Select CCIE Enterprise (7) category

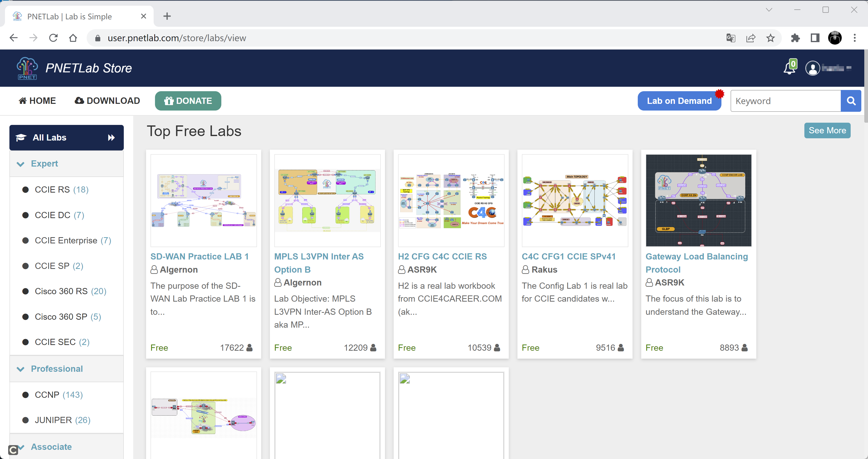(73, 240)
